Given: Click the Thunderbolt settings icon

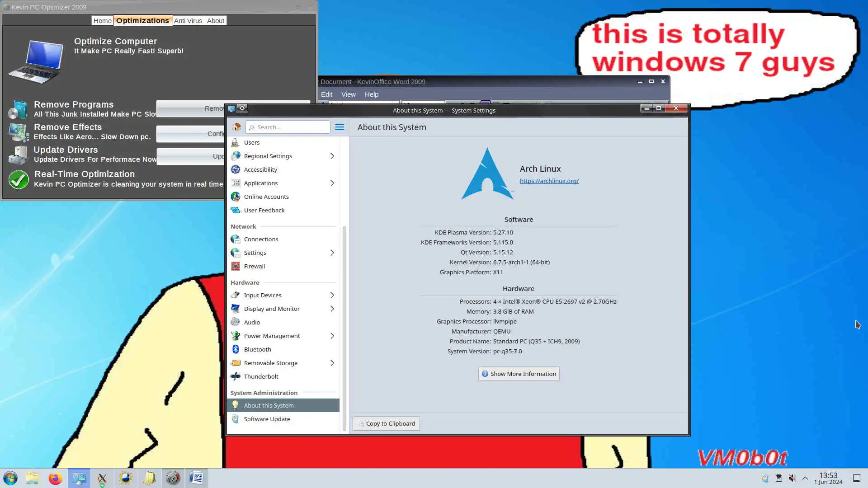Looking at the screenshot, I should pos(236,376).
